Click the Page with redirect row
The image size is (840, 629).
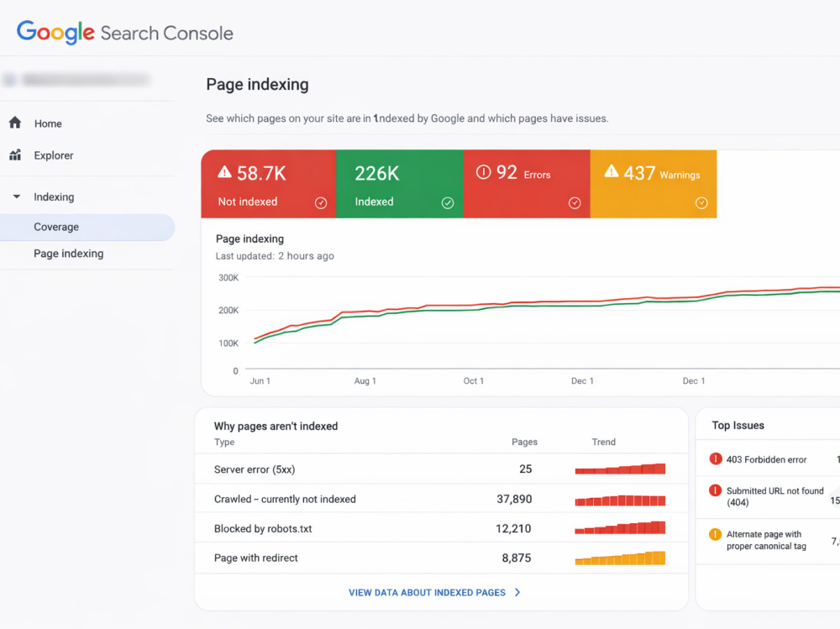441,558
